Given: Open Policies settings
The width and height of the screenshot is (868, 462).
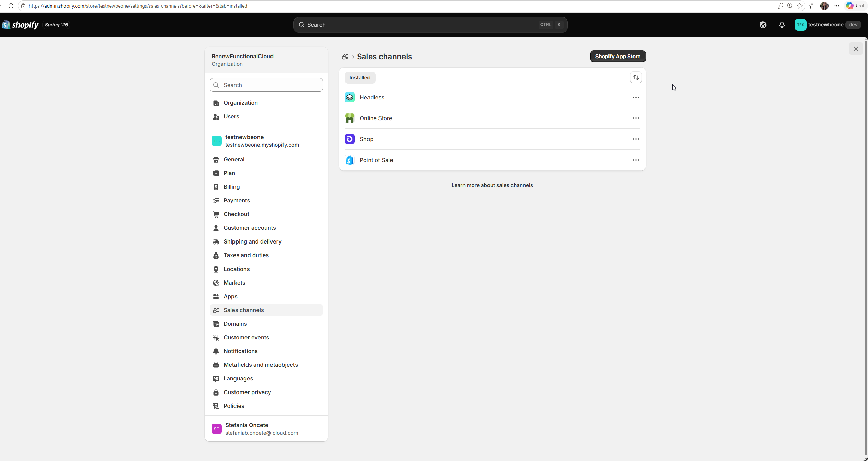Looking at the screenshot, I should [x=266, y=406].
